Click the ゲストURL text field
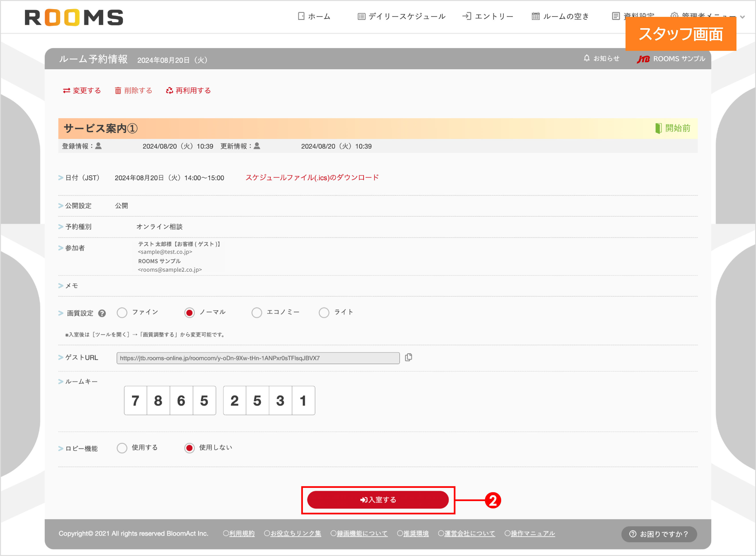This screenshot has width=756, height=556. tap(258, 358)
